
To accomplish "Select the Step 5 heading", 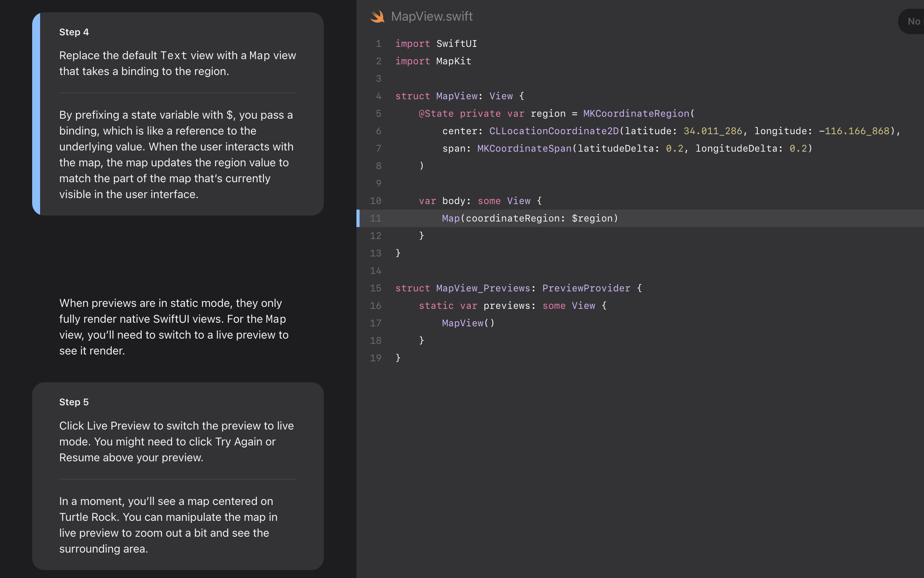I will [x=74, y=402].
